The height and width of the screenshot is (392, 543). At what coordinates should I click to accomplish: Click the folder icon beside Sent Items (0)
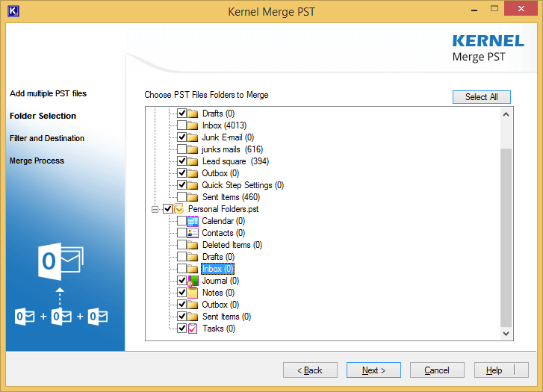coord(193,317)
